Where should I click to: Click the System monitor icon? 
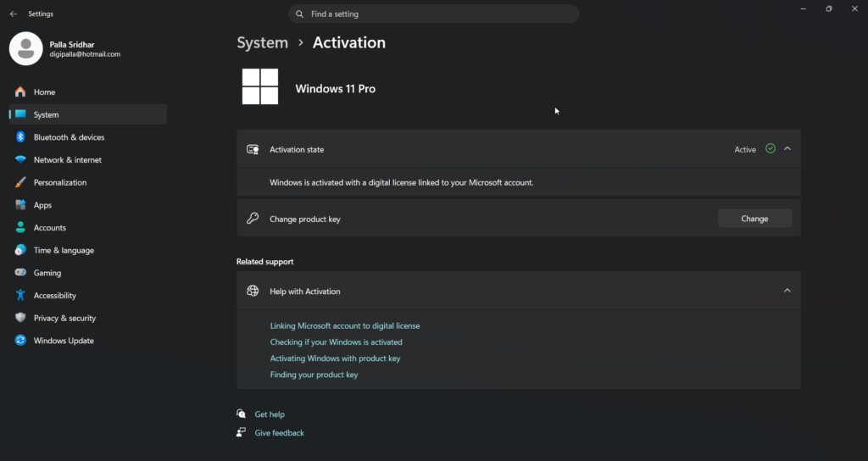[20, 114]
